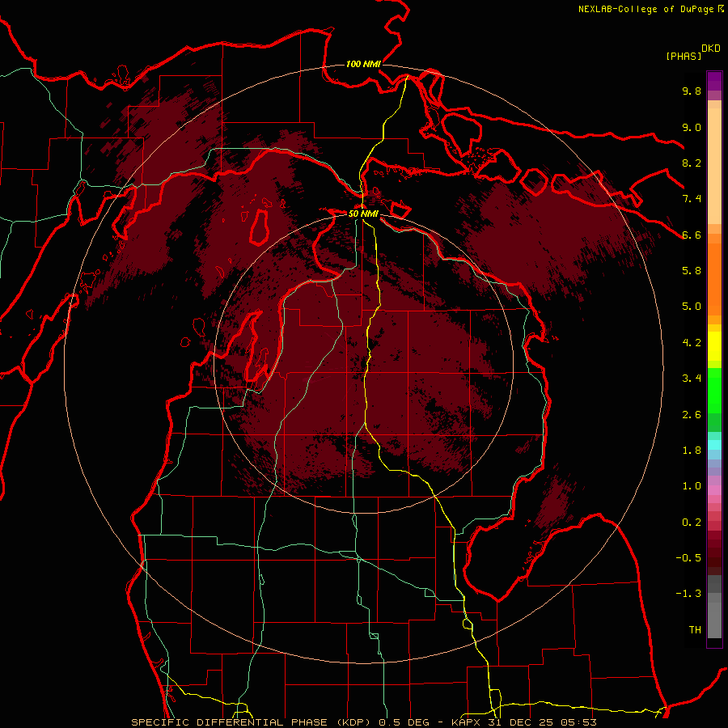Pick the bright green band of the color scale

[714, 390]
